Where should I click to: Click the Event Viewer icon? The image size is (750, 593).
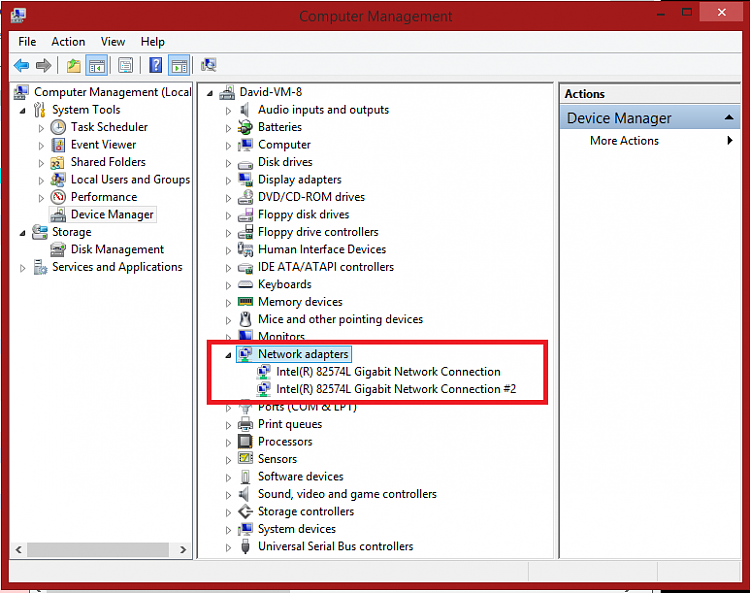click(58, 144)
